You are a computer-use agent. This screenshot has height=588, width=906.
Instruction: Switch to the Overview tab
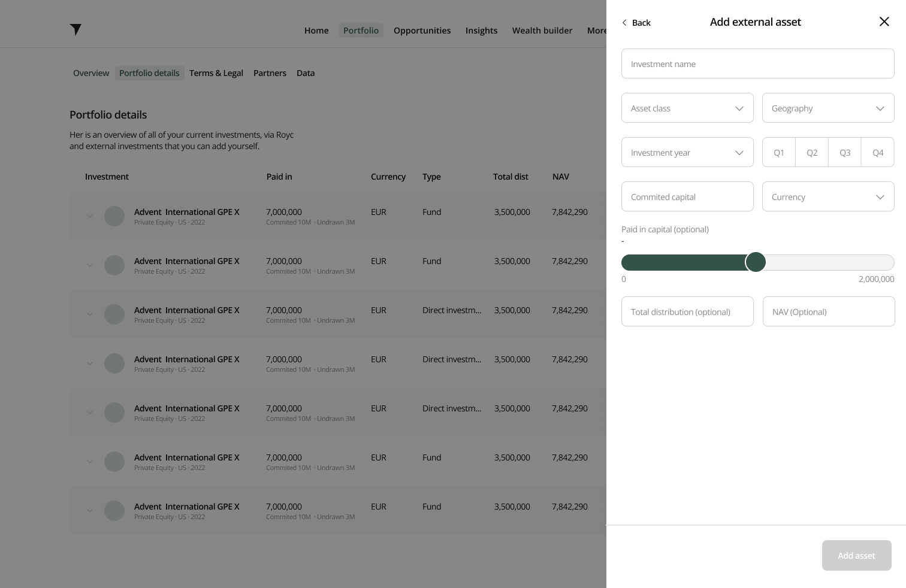coord(91,73)
